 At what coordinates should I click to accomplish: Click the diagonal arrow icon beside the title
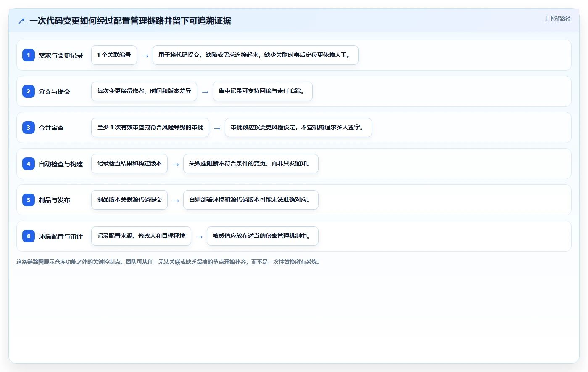(x=21, y=21)
